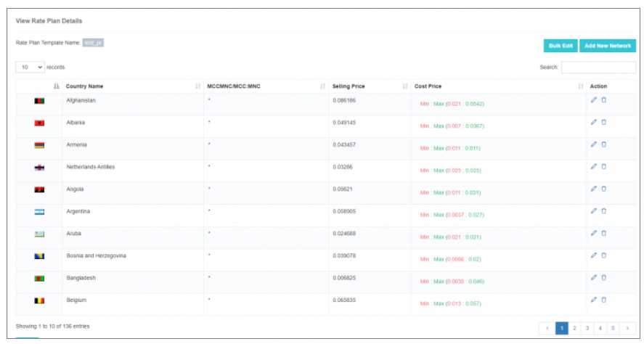Open edit for Angola row
Image resolution: width=644 pixels, height=344 pixels.
[593, 189]
